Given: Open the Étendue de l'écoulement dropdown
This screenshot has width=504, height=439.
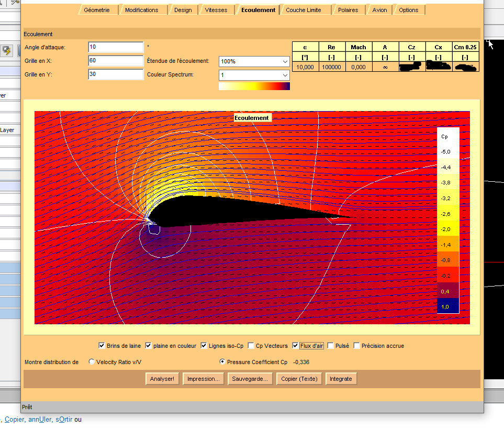Looking at the screenshot, I should coord(254,61).
